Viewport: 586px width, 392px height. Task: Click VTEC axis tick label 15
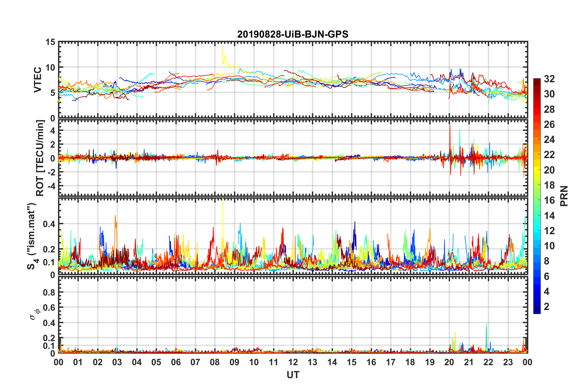coord(50,42)
